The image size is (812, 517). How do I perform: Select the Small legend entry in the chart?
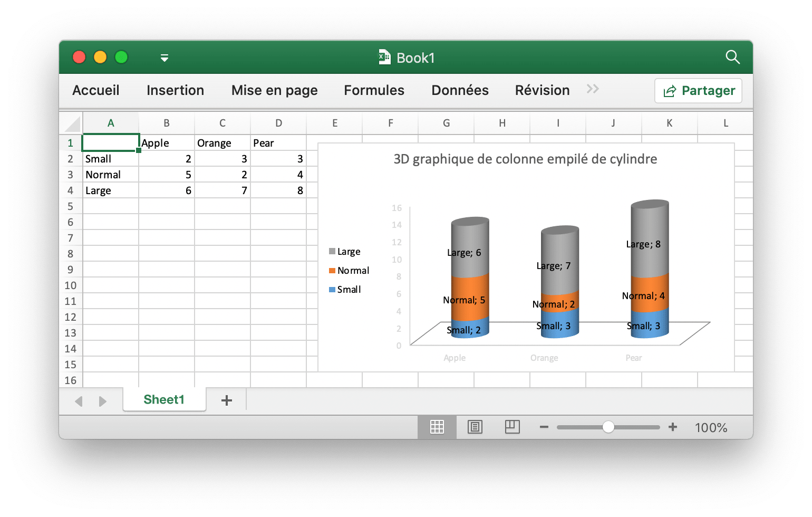click(347, 289)
